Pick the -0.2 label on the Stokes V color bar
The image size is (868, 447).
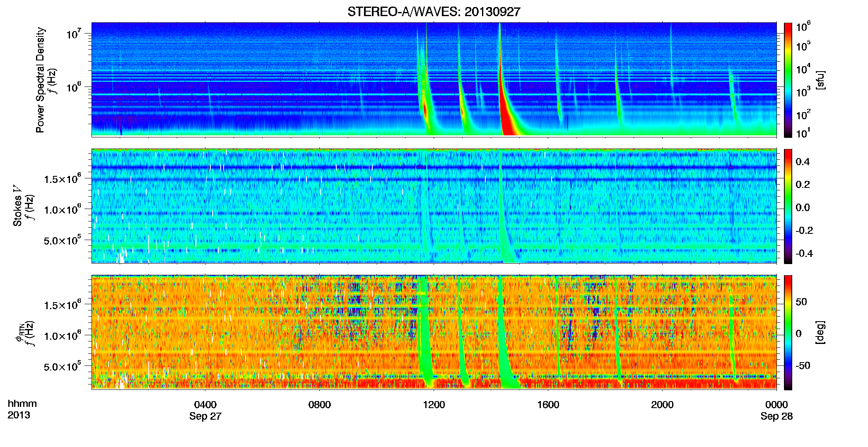[804, 230]
